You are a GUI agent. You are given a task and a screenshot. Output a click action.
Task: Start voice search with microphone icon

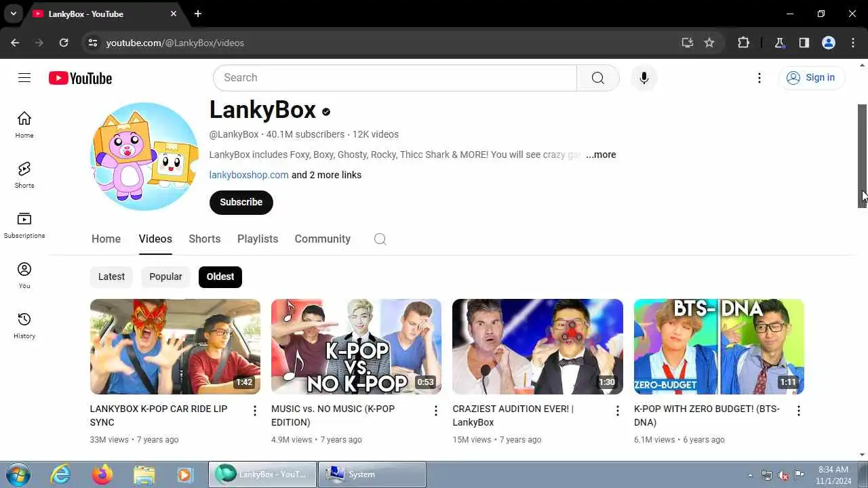644,78
